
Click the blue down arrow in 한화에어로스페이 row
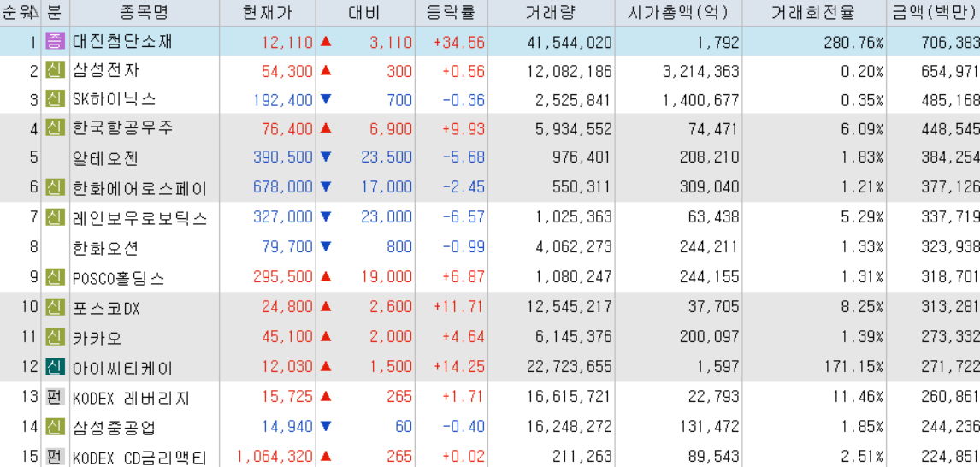325,186
